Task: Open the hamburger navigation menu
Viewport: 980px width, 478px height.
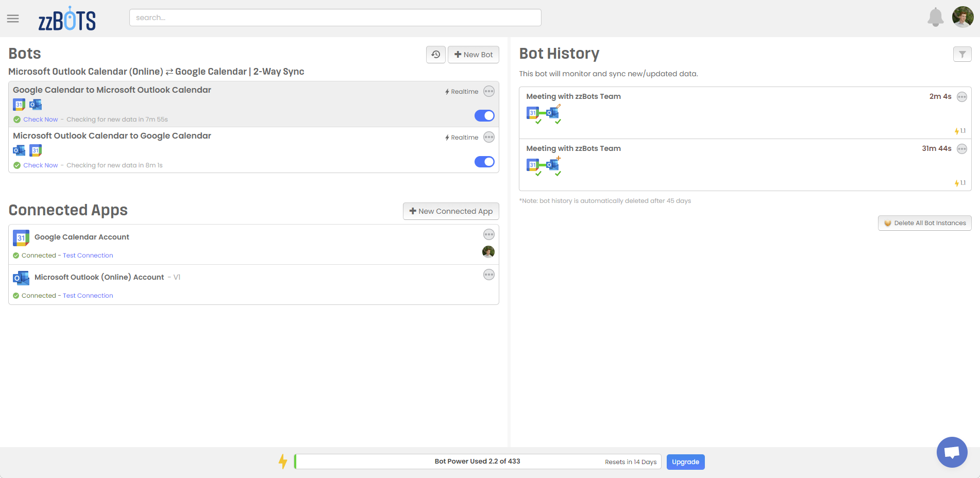Action: coord(13,19)
